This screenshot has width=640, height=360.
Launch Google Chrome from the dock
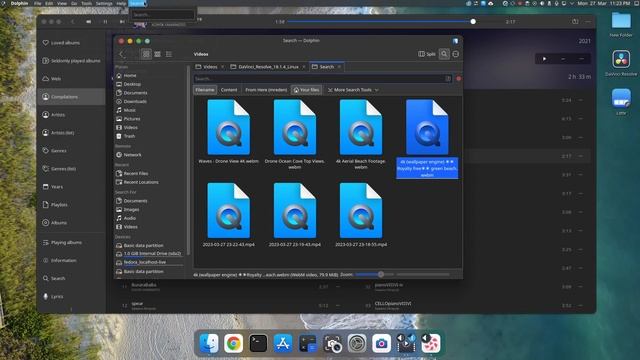(x=233, y=343)
